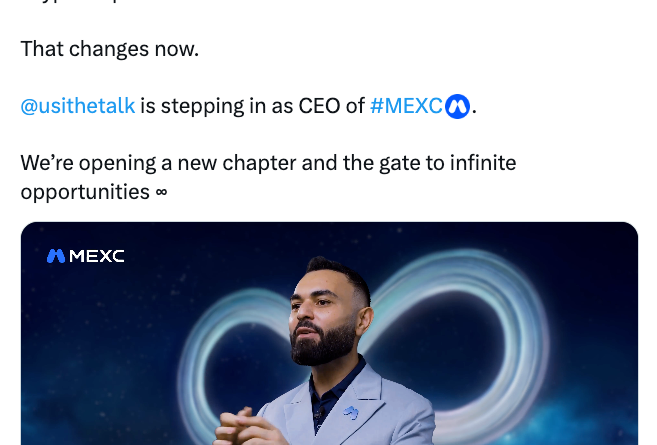Click the partially cut-off text line at top
This screenshot has width=657, height=445.
pyautogui.click(x=80, y=4)
